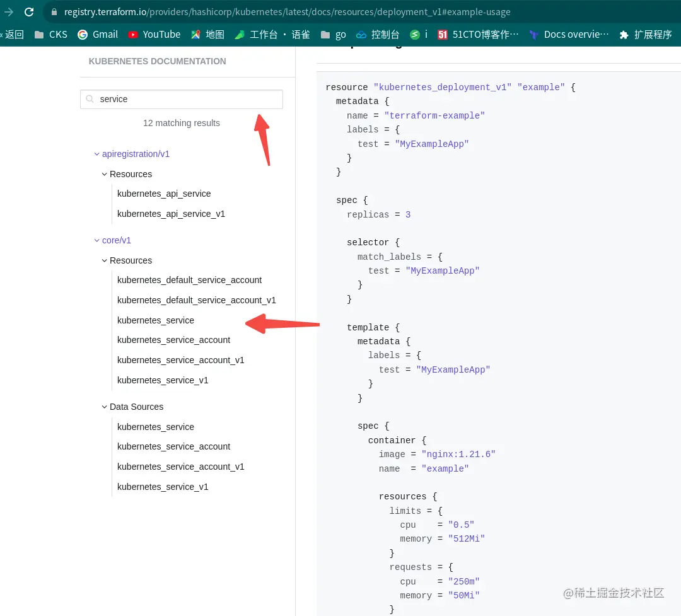Collapse the Data Sources group
This screenshot has width=681, height=616.
point(132,407)
